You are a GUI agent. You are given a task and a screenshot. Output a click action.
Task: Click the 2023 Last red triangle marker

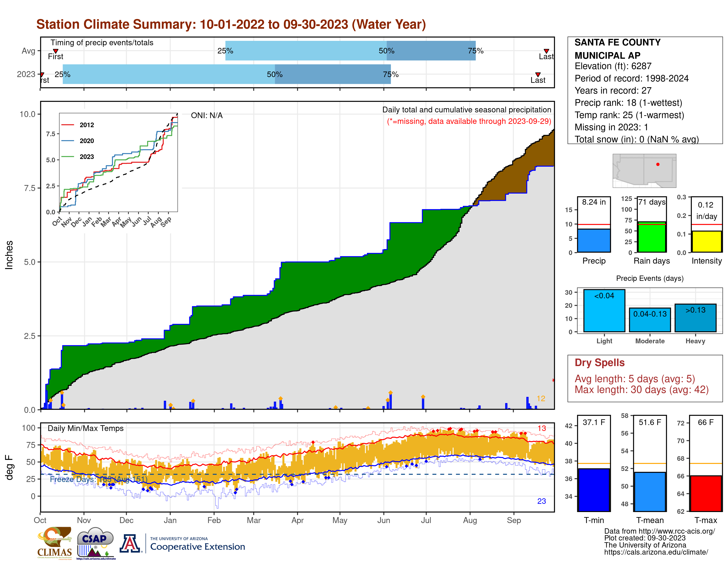click(x=538, y=74)
